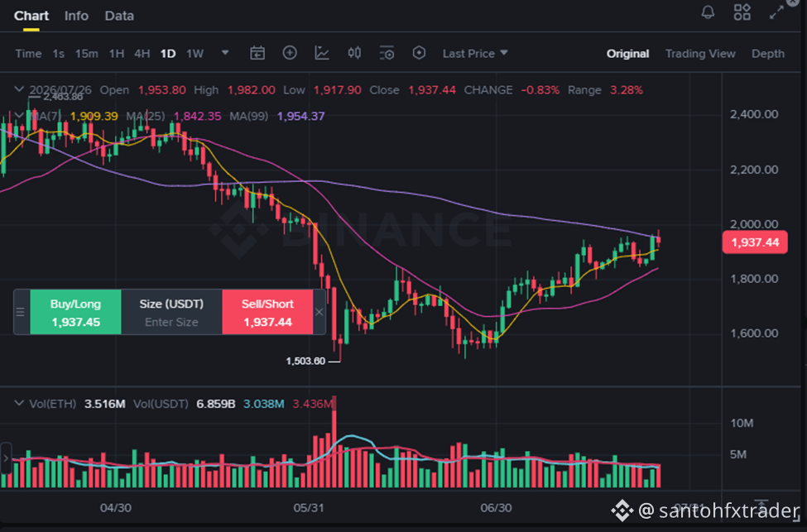Click the 2,400.00 price axis label
807x532 pixels.
click(x=754, y=114)
